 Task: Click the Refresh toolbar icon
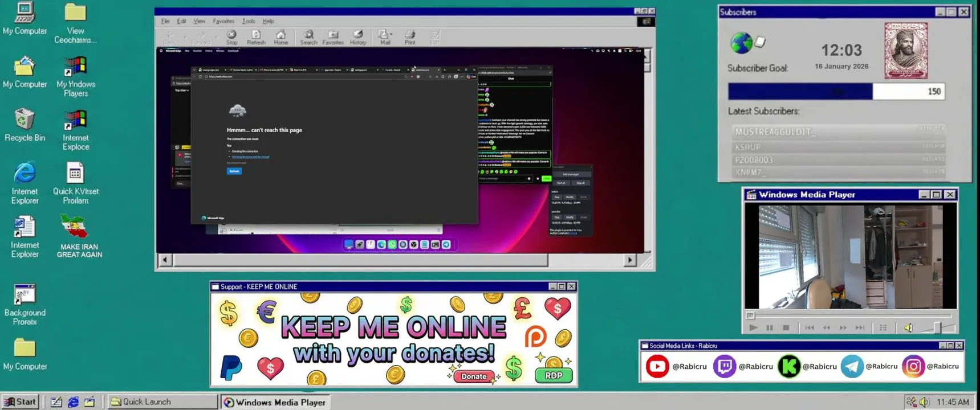tap(256, 38)
